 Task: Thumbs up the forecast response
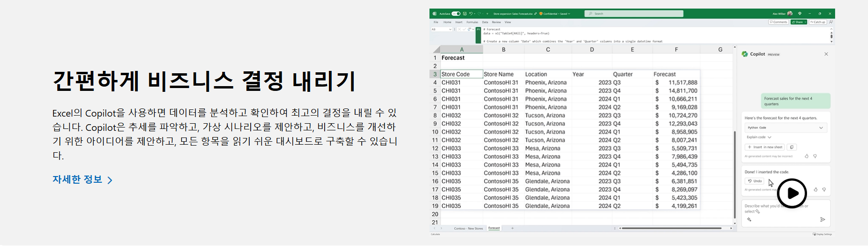[807, 156]
